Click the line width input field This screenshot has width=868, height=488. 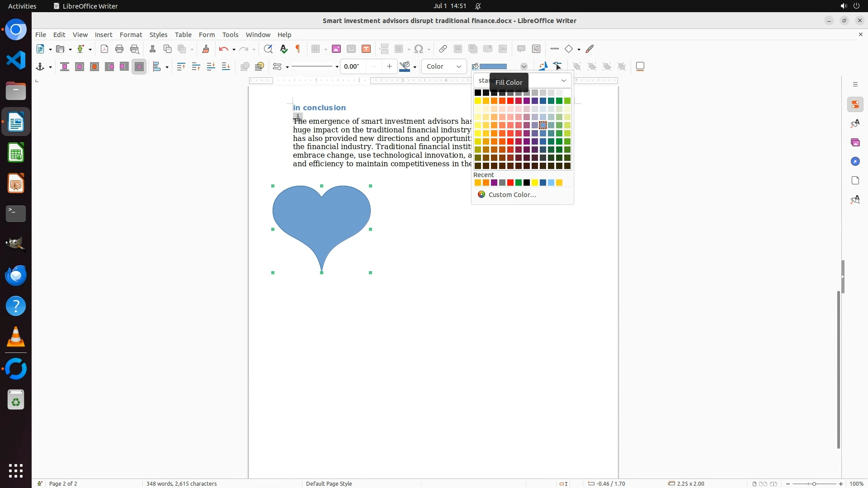click(x=353, y=67)
